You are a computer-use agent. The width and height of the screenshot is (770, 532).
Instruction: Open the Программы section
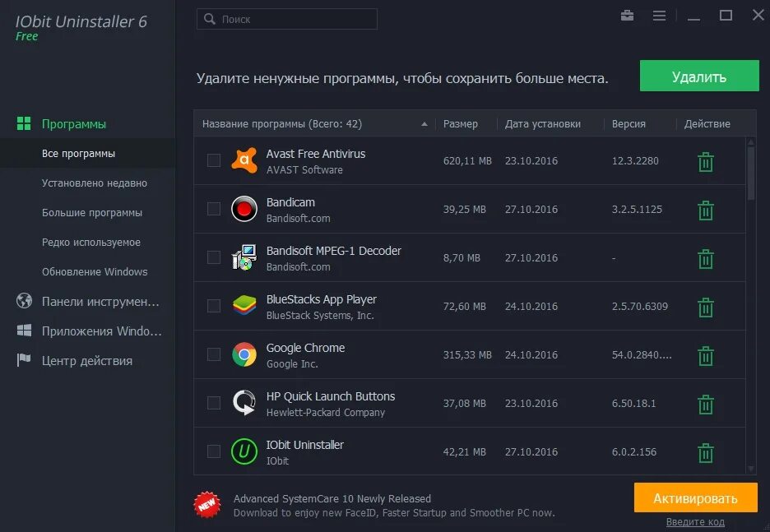pos(74,123)
